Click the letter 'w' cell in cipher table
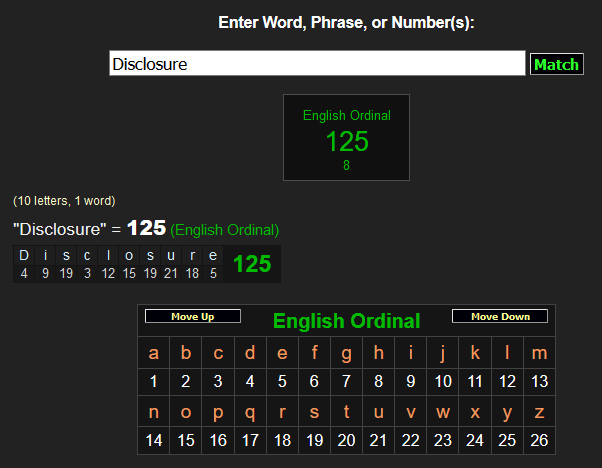602x468 pixels. tap(442, 411)
